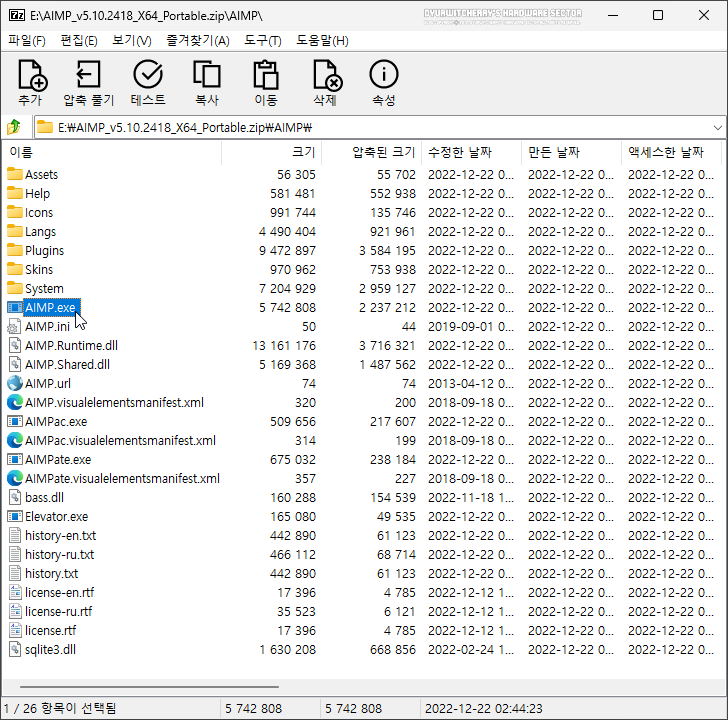The height and width of the screenshot is (720, 728).
Task: Click the Elevator.exe application icon
Action: click(x=15, y=516)
